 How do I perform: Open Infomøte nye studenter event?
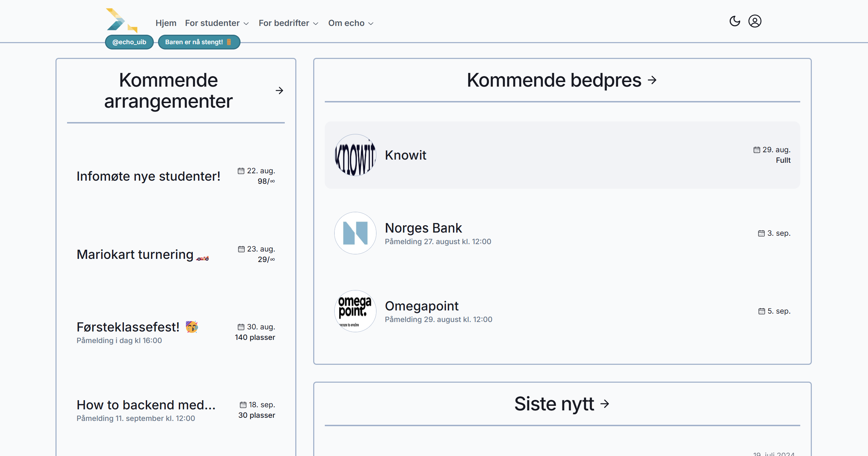(x=176, y=176)
